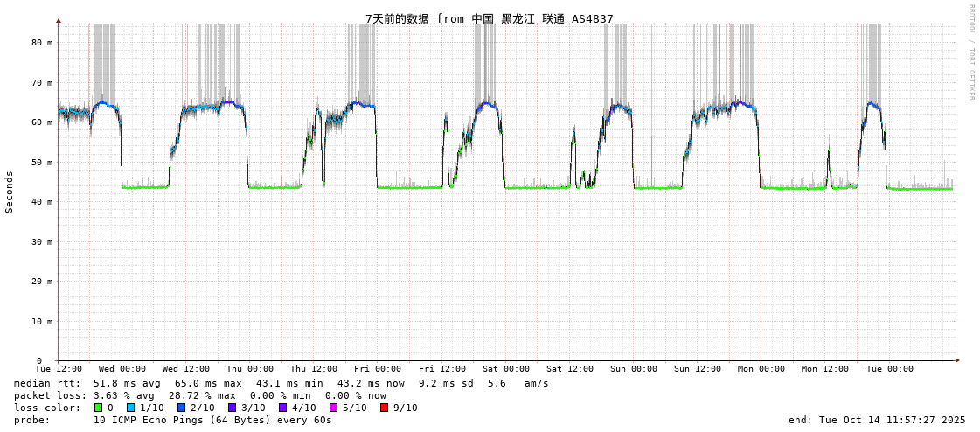Select the Sat 00:00 time axis label
The image size is (980, 432).
(506, 369)
